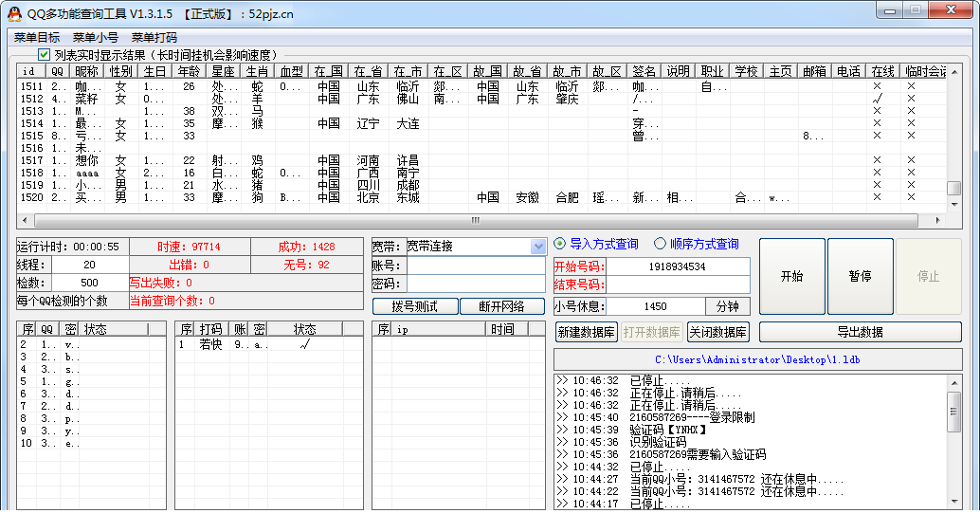The width and height of the screenshot is (980, 532).
Task: Click the 拨号测试 button
Action: pos(415,307)
